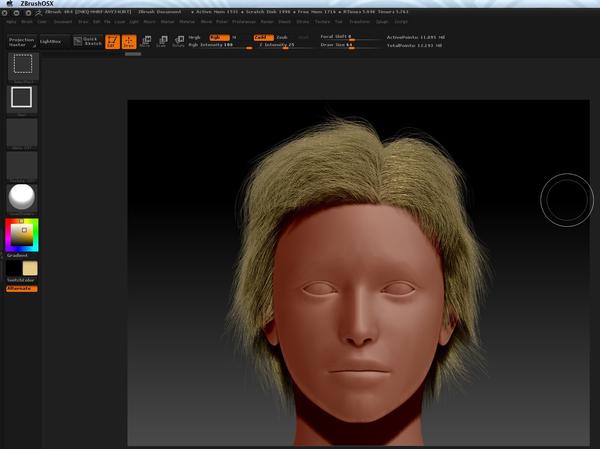Open the stroke type square thumbnail
This screenshot has height=449, width=600.
point(22,98)
